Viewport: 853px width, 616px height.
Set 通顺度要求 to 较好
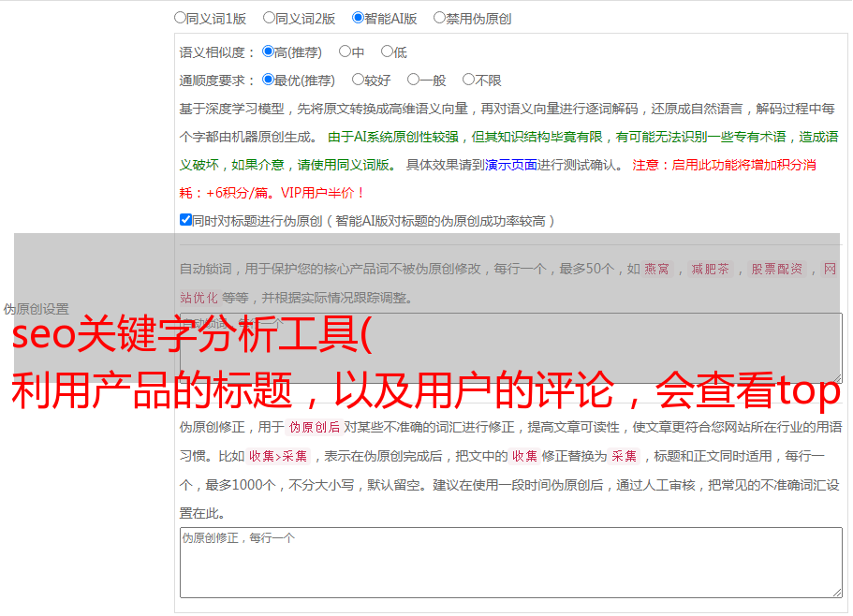tap(358, 80)
